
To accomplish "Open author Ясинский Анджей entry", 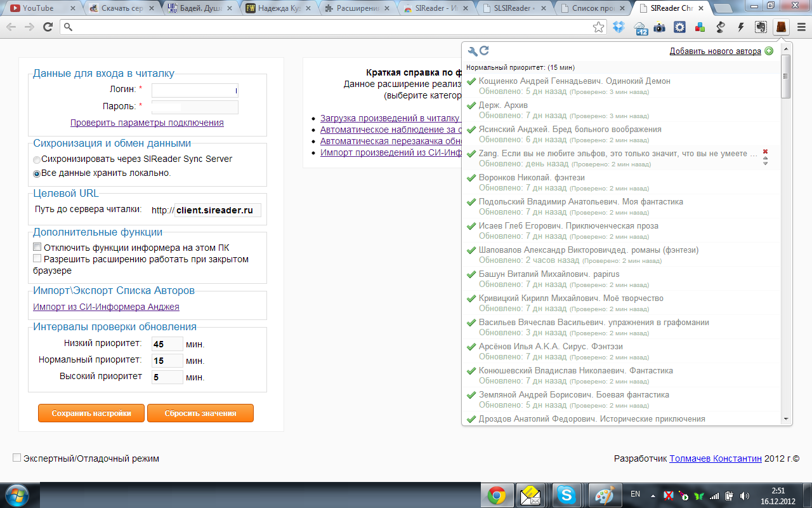I will (x=570, y=130).
